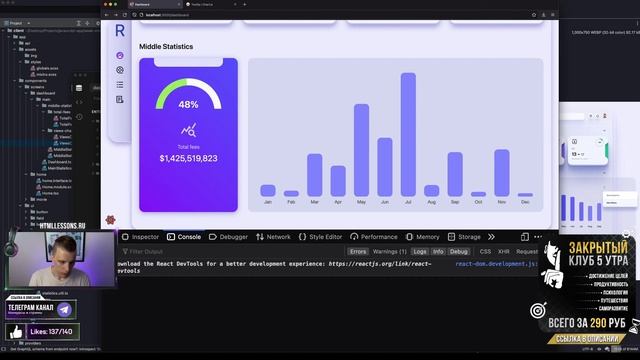Click the Middle Statistics heading
This screenshot has width=640, height=360.
pyautogui.click(x=166, y=47)
